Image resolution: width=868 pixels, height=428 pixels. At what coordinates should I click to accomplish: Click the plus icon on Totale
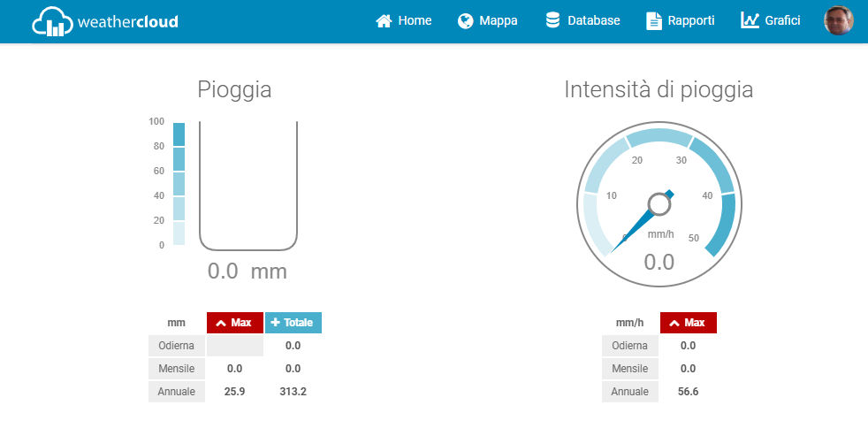point(274,323)
